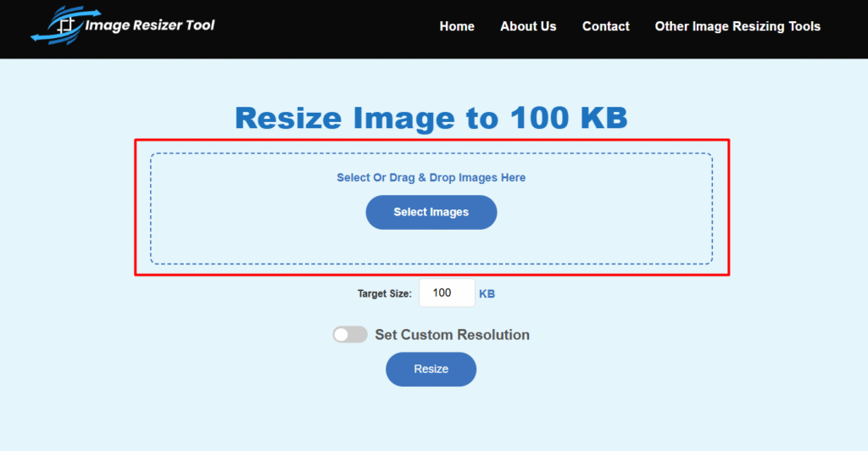Click the 'Set Custom Resolution' label text
This screenshot has height=451, width=868.
453,335
